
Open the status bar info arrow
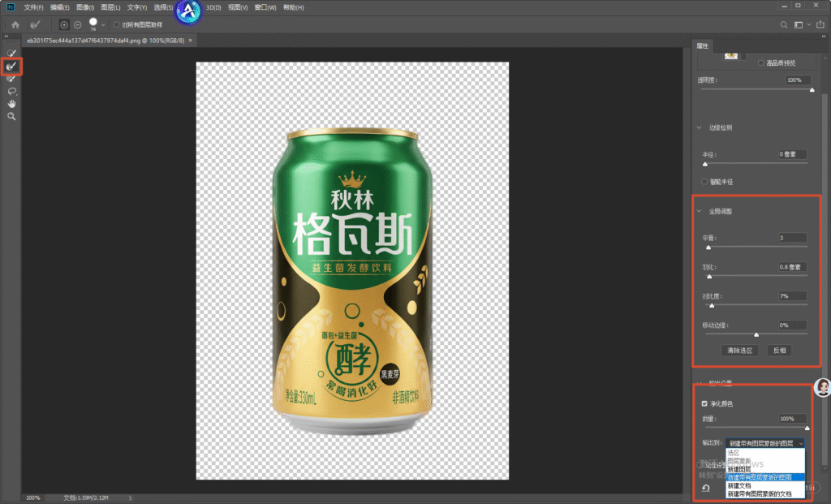coord(131,498)
